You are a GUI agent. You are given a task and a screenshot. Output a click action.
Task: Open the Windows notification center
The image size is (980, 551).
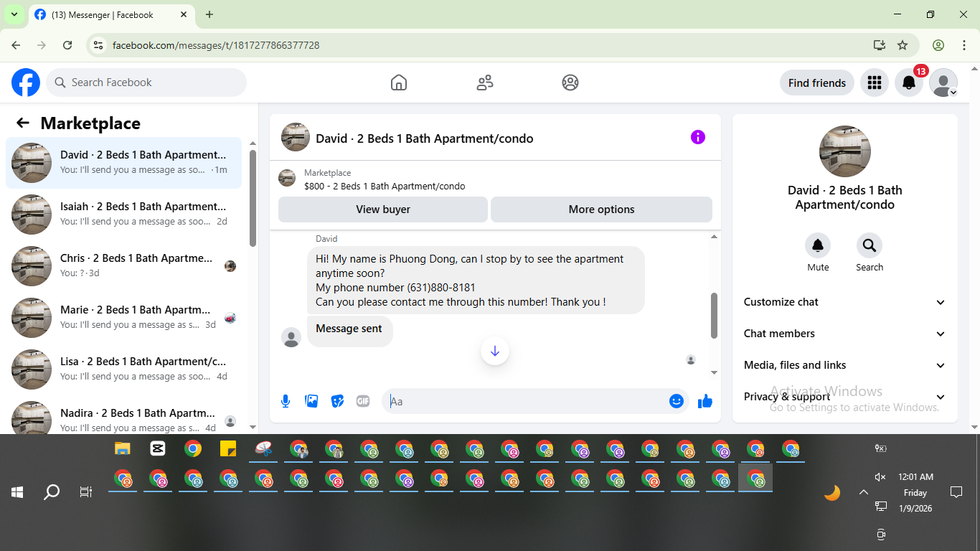(956, 492)
